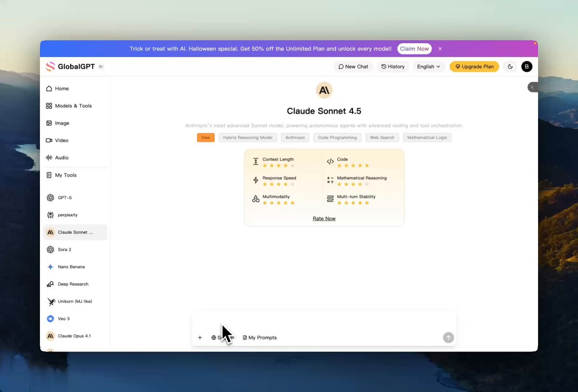Select the Claude Opus 4.1 icon
This screenshot has width=578, height=392.
point(50,336)
